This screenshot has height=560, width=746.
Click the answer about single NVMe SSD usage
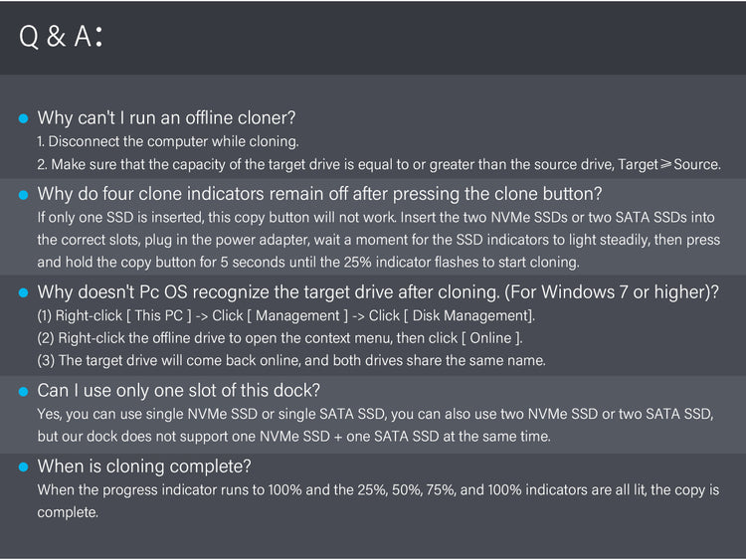click(x=375, y=425)
